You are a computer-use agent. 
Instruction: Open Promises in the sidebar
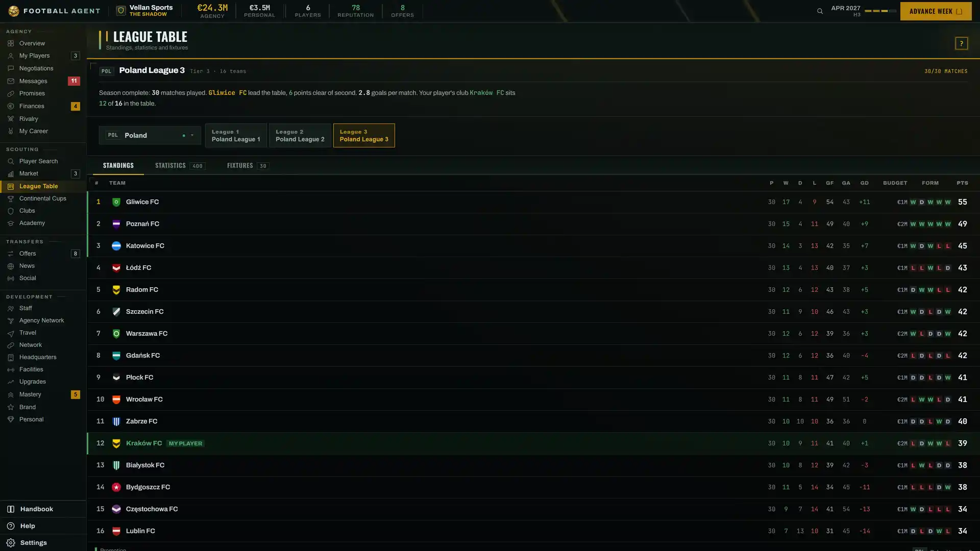[x=43, y=93]
